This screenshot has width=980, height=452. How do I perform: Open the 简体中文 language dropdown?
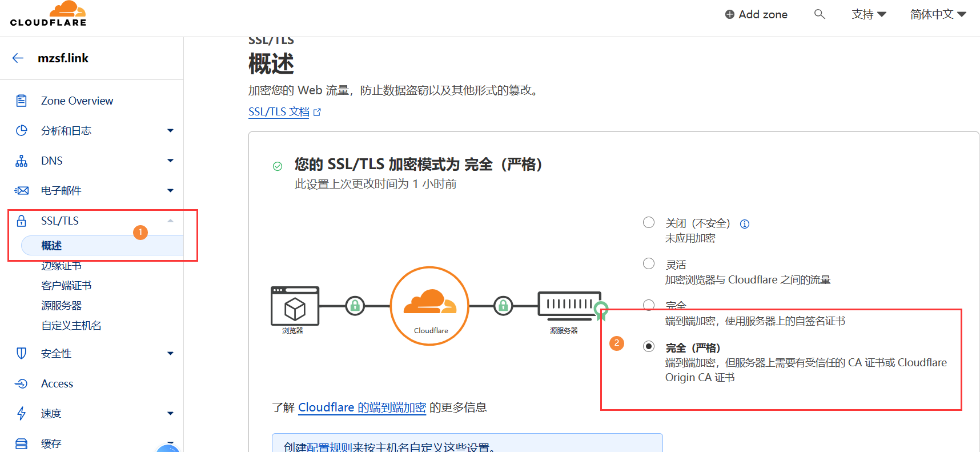click(938, 14)
